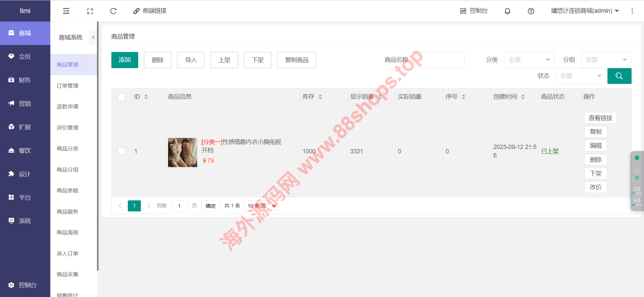Click the refresh page icon
This screenshot has height=297, width=644.
(113, 11)
